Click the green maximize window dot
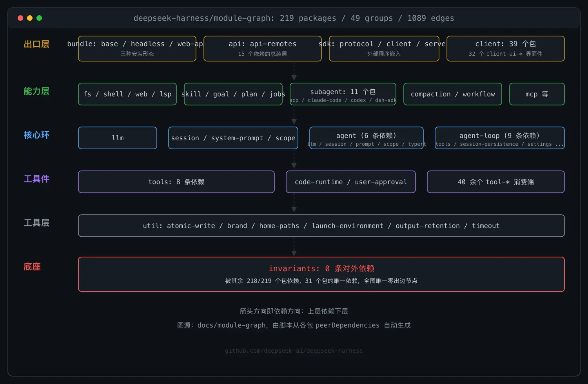 (x=39, y=18)
